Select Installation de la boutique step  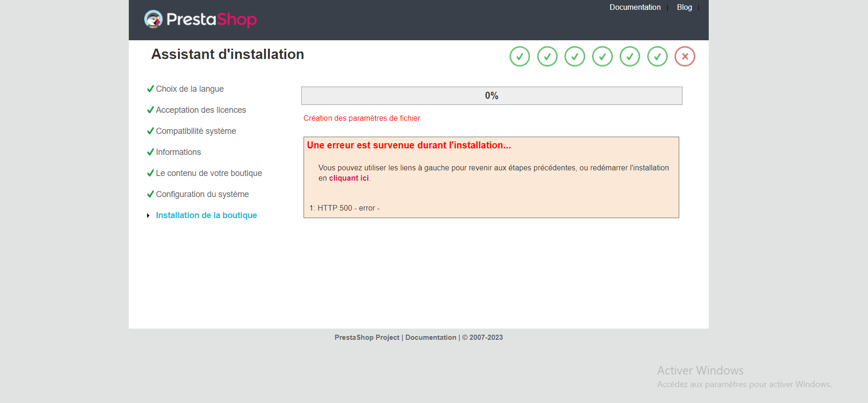tap(207, 215)
